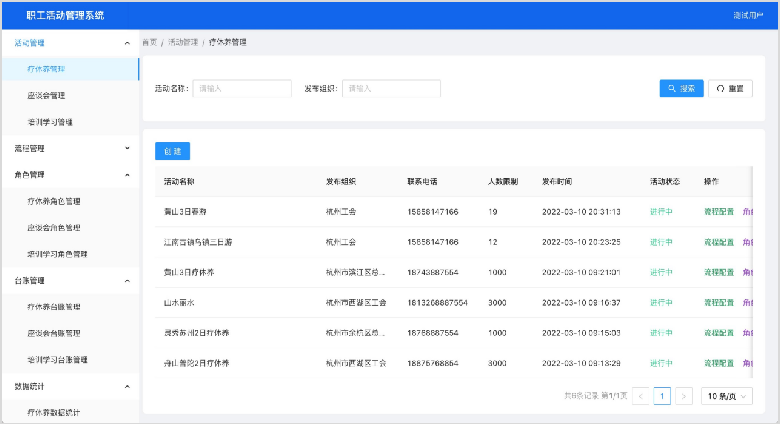Collapse the 台账管理 sidebar section

[126, 280]
